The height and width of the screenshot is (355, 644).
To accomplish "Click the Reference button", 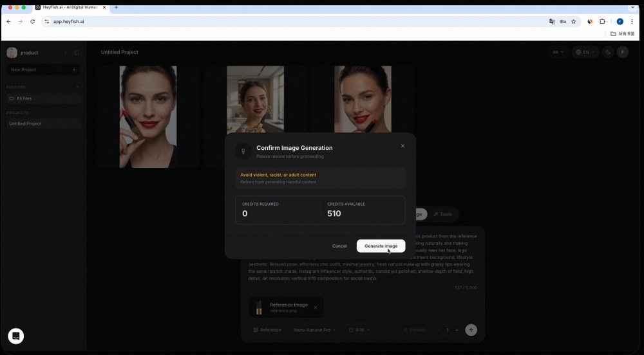I will (267, 330).
